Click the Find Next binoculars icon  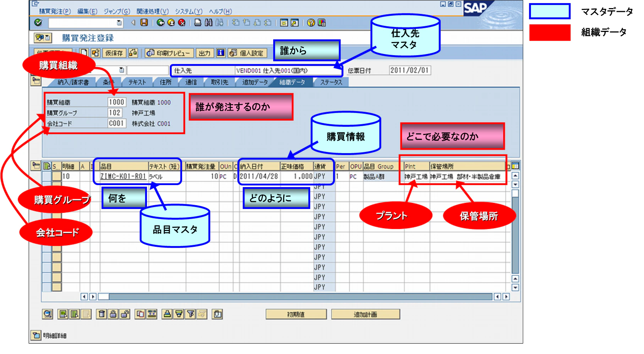click(x=219, y=22)
